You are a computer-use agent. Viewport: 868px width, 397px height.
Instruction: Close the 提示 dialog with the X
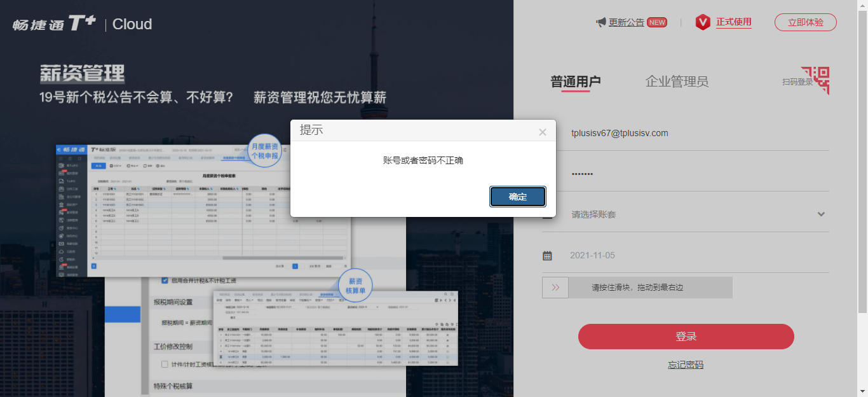[x=542, y=132]
